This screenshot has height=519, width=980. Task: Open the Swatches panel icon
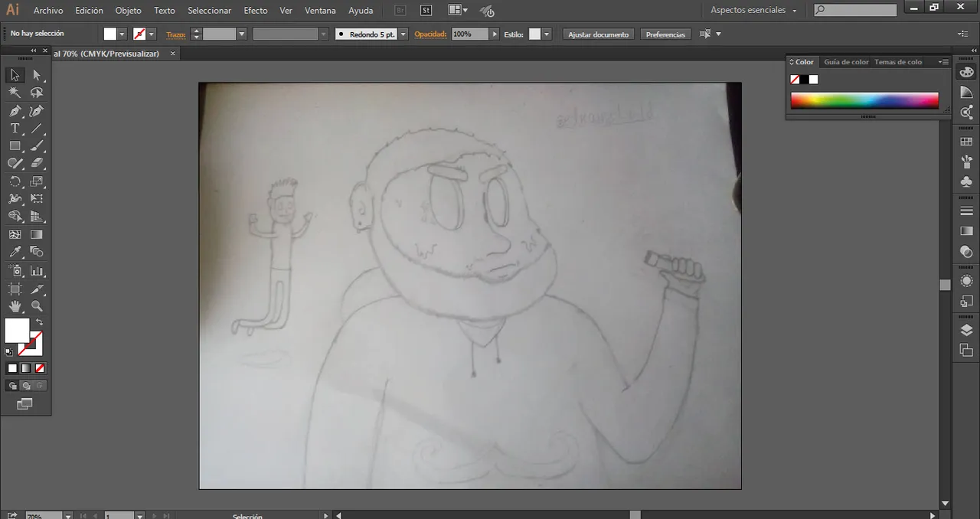click(x=965, y=141)
